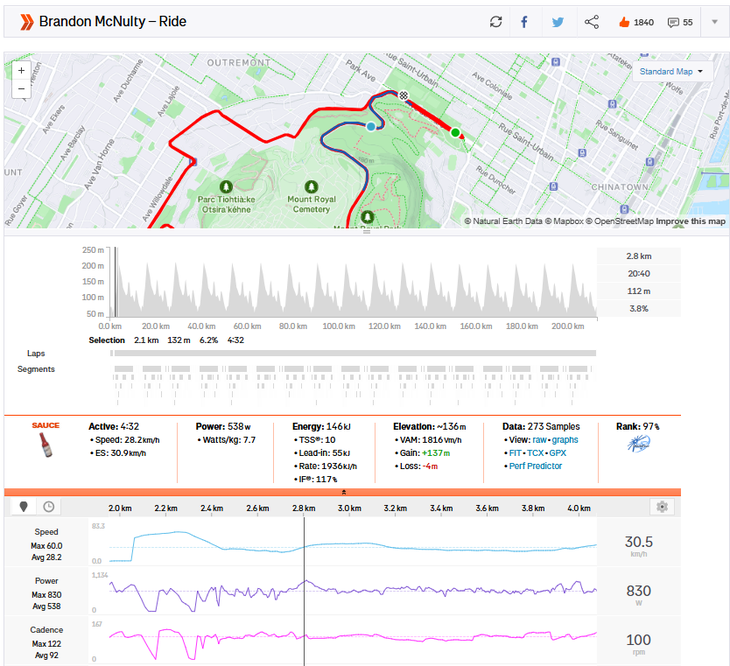
Task: Switch chart x-axis to time clock
Action: click(48, 507)
